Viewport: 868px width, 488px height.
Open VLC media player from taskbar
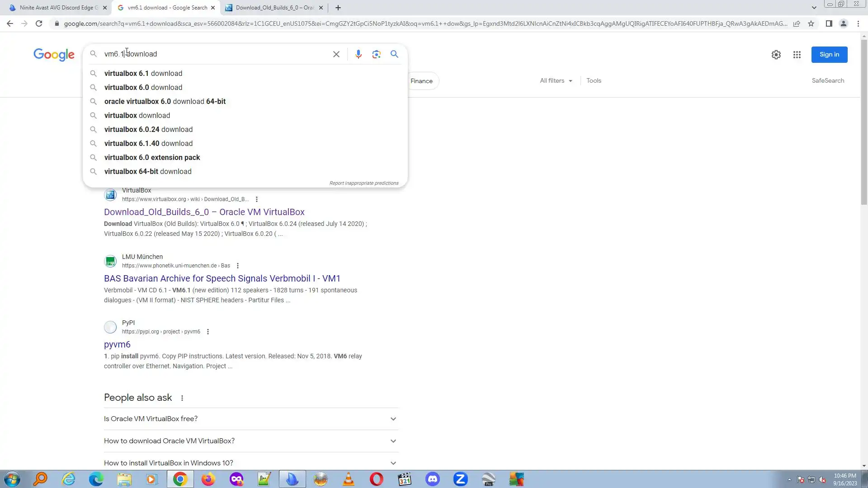(x=348, y=479)
